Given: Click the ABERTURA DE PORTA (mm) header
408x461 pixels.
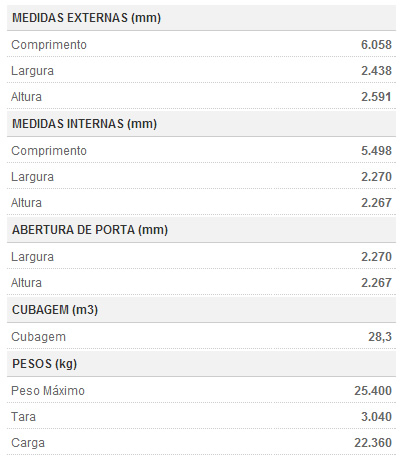Looking at the screenshot, I should point(90,230).
